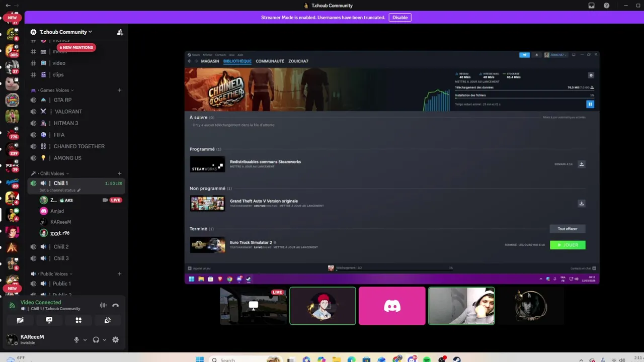Screen dimensions: 644x362
Task: Click Tout effacer button in stream
Action: tap(568, 229)
